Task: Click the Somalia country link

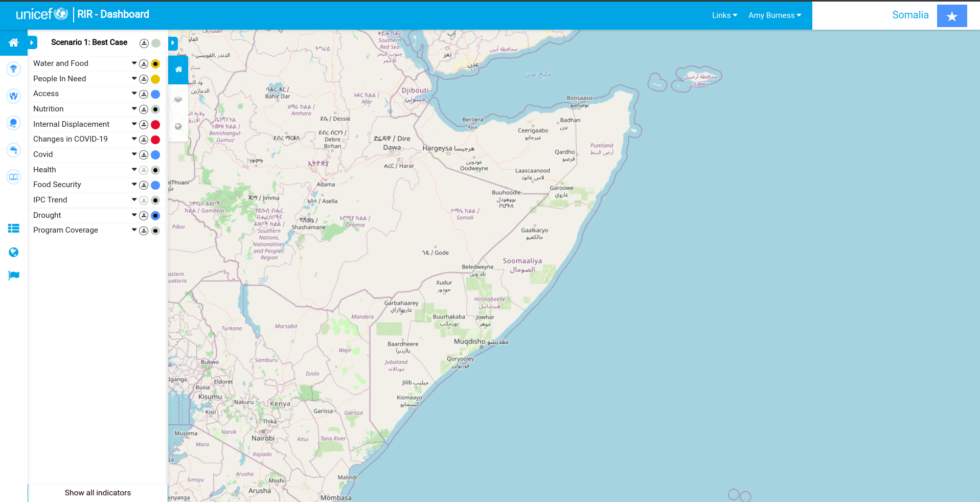Action: (910, 15)
